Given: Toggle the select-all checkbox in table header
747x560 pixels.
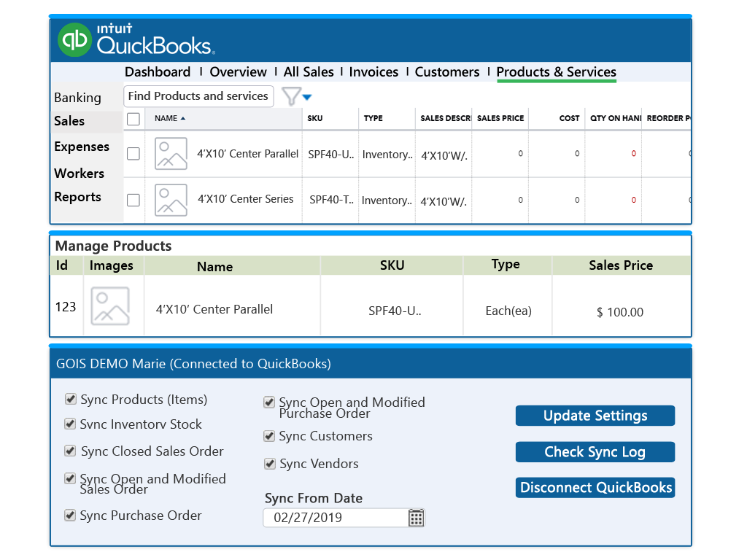Looking at the screenshot, I should [133, 119].
